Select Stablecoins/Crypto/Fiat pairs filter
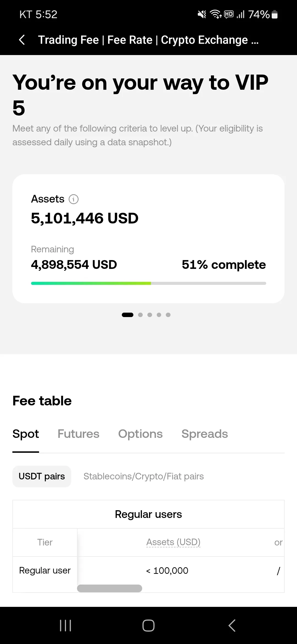The width and height of the screenshot is (297, 644). click(x=144, y=476)
